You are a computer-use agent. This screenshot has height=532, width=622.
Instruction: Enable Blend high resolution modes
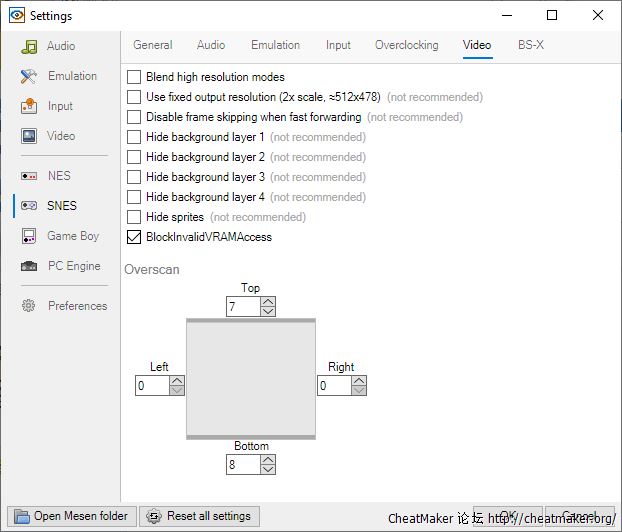pos(134,77)
